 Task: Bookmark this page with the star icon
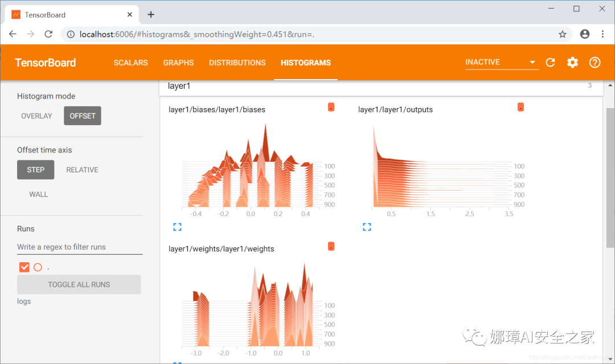point(563,35)
